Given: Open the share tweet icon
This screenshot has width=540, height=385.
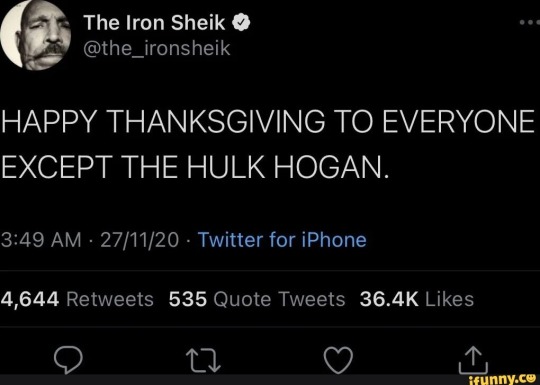Looking at the screenshot, I should click(474, 360).
